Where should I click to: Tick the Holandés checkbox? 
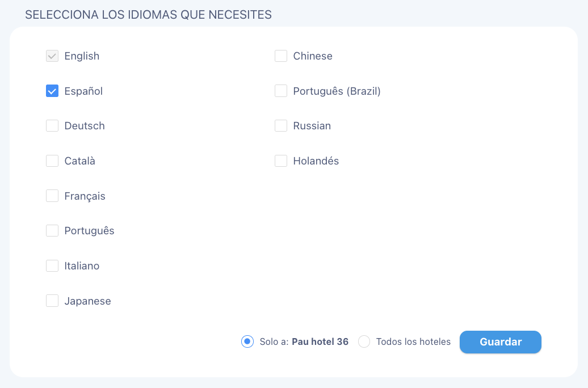point(281,161)
